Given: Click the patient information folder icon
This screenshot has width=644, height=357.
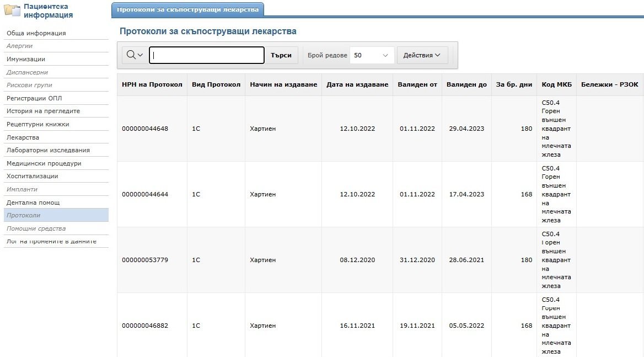Looking at the screenshot, I should pyautogui.click(x=12, y=11).
